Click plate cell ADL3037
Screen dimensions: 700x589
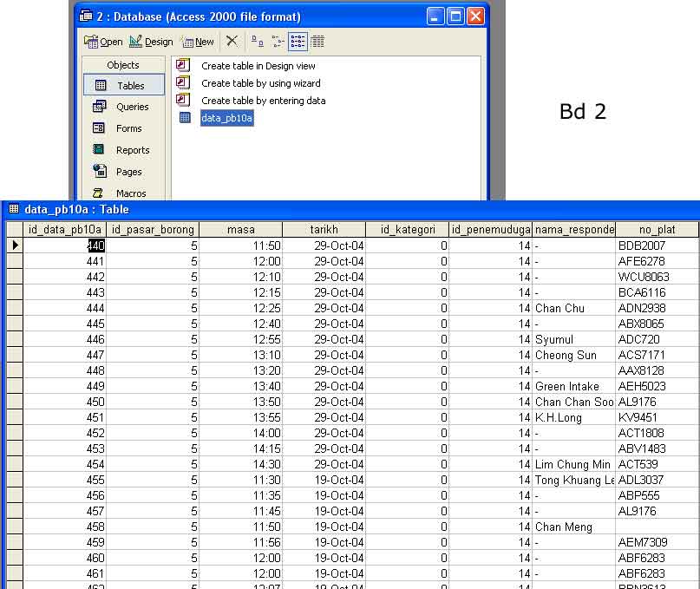[x=657, y=480]
